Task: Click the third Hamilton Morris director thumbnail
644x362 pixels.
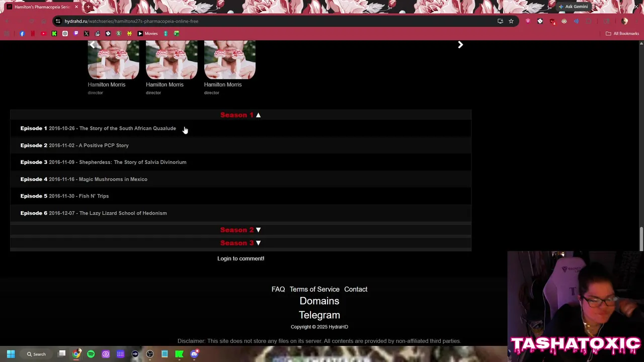Action: click(230, 59)
